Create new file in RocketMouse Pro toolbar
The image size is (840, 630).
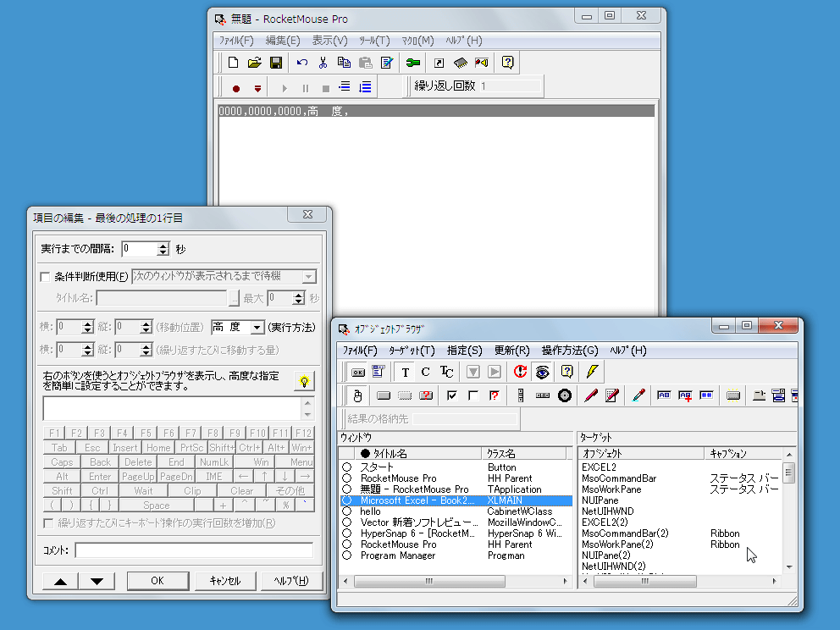click(x=233, y=63)
